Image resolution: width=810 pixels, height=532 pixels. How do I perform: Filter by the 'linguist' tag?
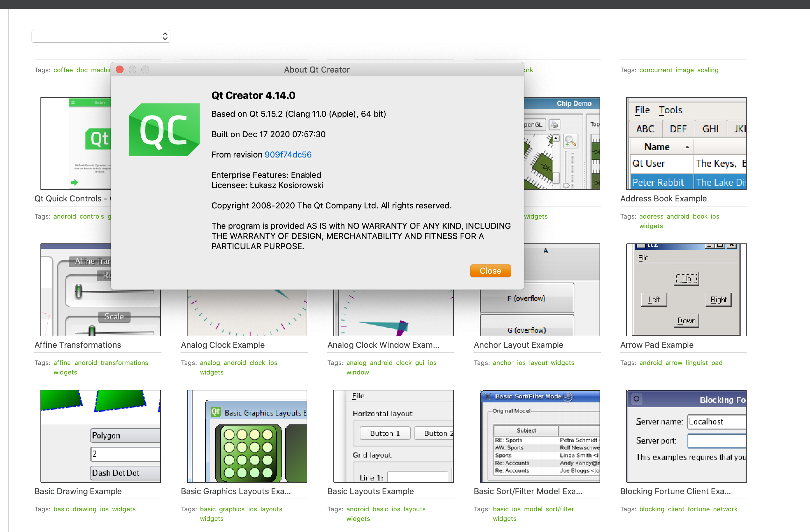pyautogui.click(x=696, y=363)
